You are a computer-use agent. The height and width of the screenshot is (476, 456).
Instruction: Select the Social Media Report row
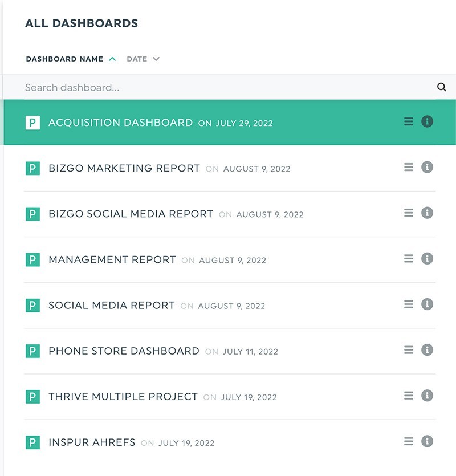coord(112,305)
